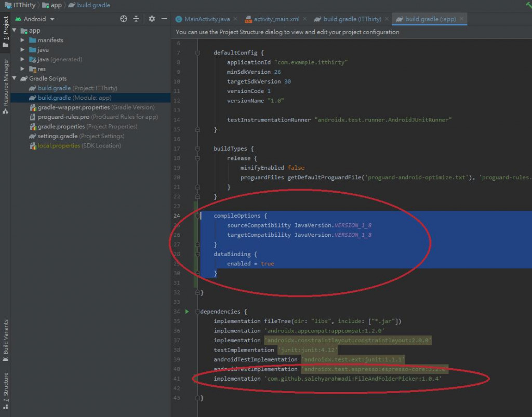Switch to build.gradle (ITThirty) tab
532x417 pixels.
352,19
